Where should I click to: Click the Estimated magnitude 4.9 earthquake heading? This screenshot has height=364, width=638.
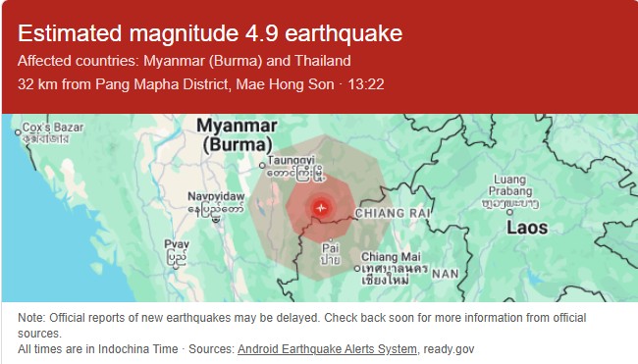pyautogui.click(x=210, y=33)
